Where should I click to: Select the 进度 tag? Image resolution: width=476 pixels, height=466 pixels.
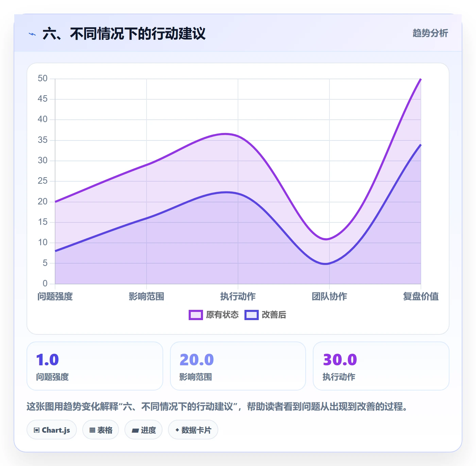coord(143,430)
